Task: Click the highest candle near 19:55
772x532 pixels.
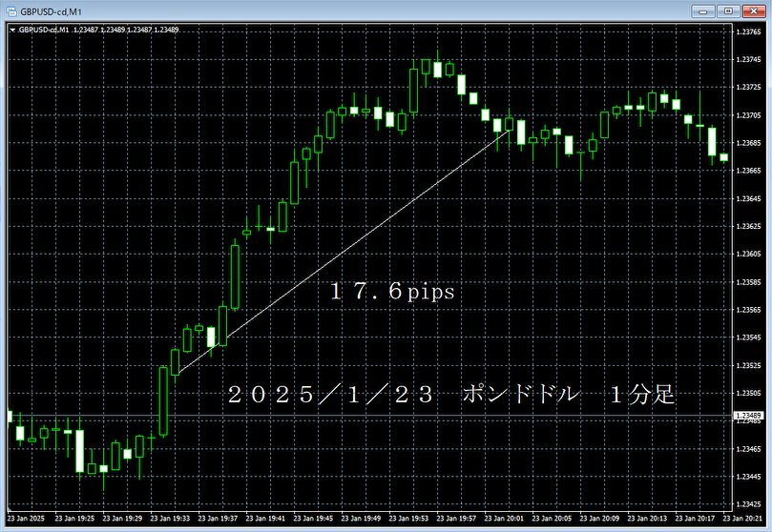Action: [x=437, y=68]
